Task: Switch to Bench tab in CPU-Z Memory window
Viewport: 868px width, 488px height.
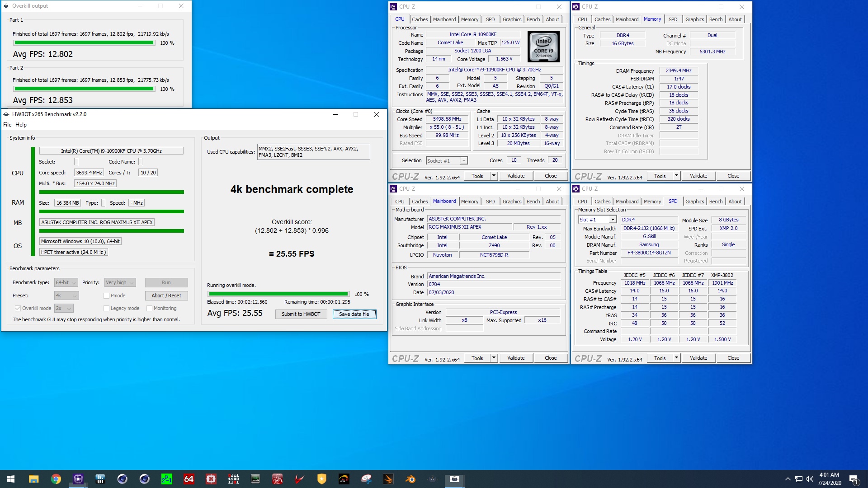Action: coord(716,19)
